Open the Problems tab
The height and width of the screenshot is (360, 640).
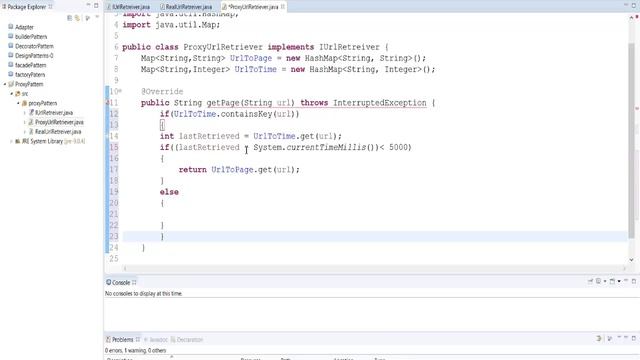[122, 340]
